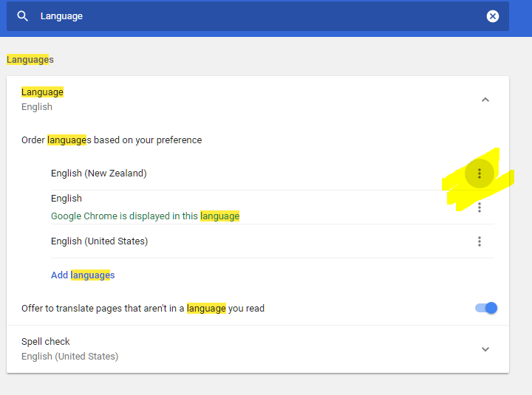Click the search magnifier icon
The image size is (532, 395).
coord(23,16)
